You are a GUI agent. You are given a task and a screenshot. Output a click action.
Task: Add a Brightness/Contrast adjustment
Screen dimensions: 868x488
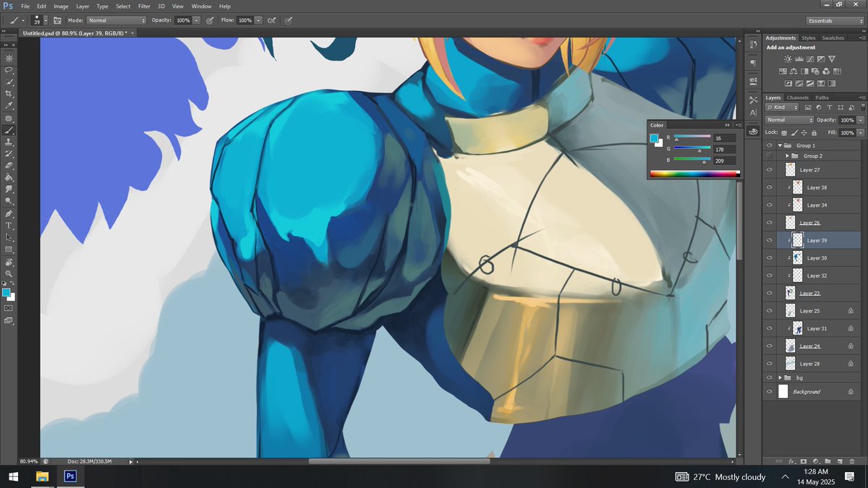click(x=788, y=59)
